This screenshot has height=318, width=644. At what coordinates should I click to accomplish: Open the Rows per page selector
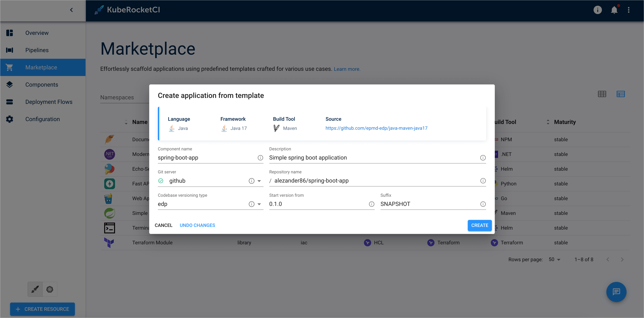[x=555, y=259]
